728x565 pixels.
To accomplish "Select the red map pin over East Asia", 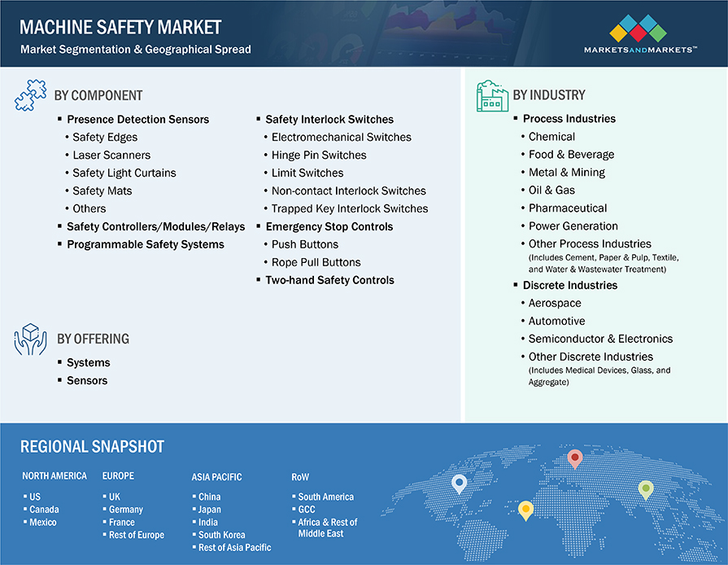I will point(575,458).
